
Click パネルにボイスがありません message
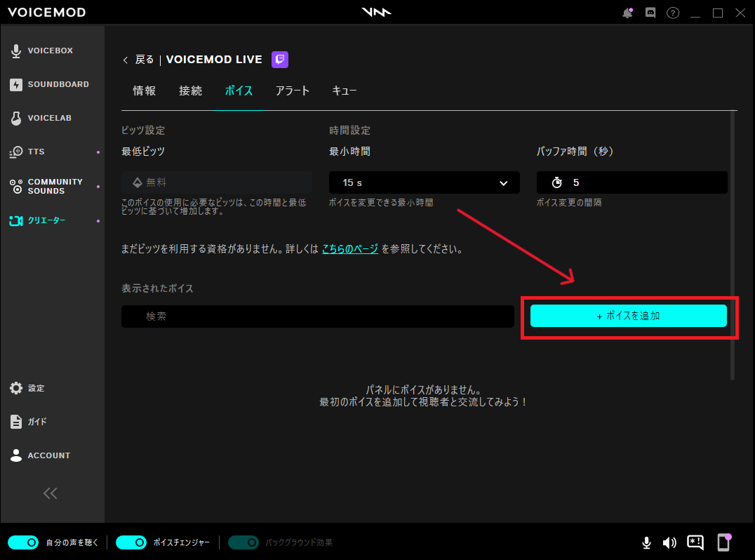tap(424, 390)
